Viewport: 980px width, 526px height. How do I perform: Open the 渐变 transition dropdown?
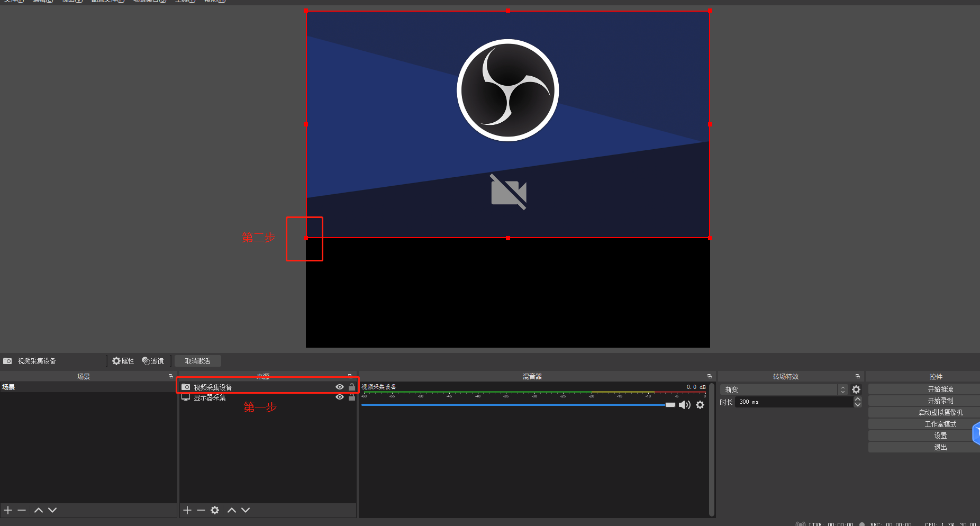click(783, 389)
